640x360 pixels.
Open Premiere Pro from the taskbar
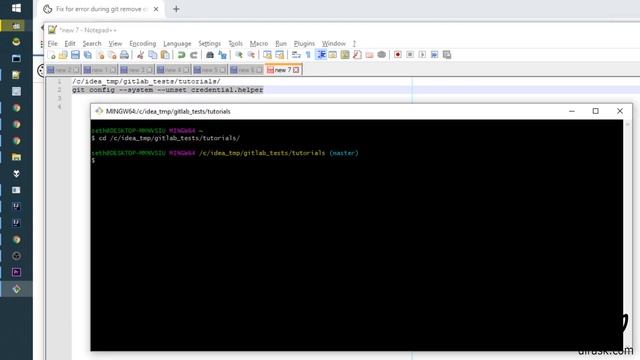(16, 272)
